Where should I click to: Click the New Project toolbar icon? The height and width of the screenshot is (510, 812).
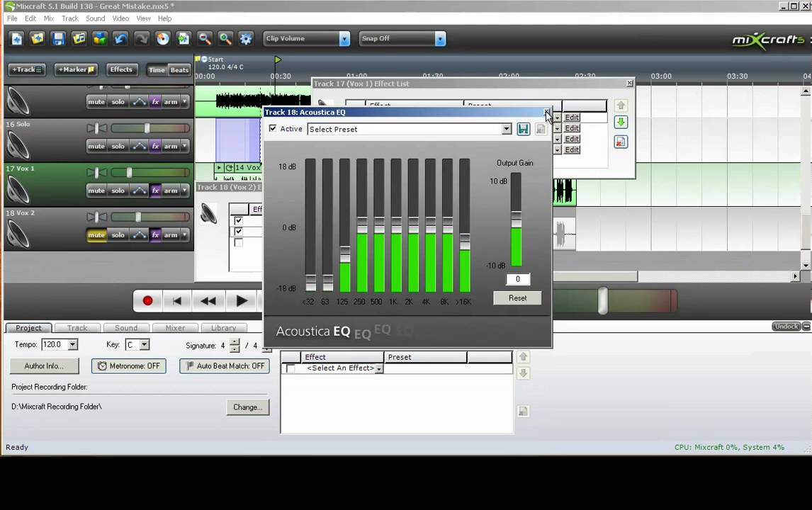[x=16, y=39]
